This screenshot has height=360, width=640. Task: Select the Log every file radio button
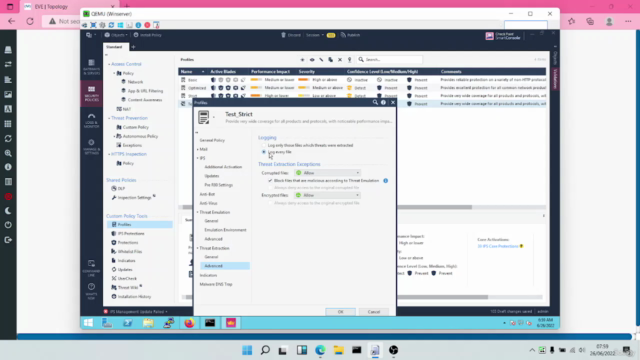[x=264, y=152]
